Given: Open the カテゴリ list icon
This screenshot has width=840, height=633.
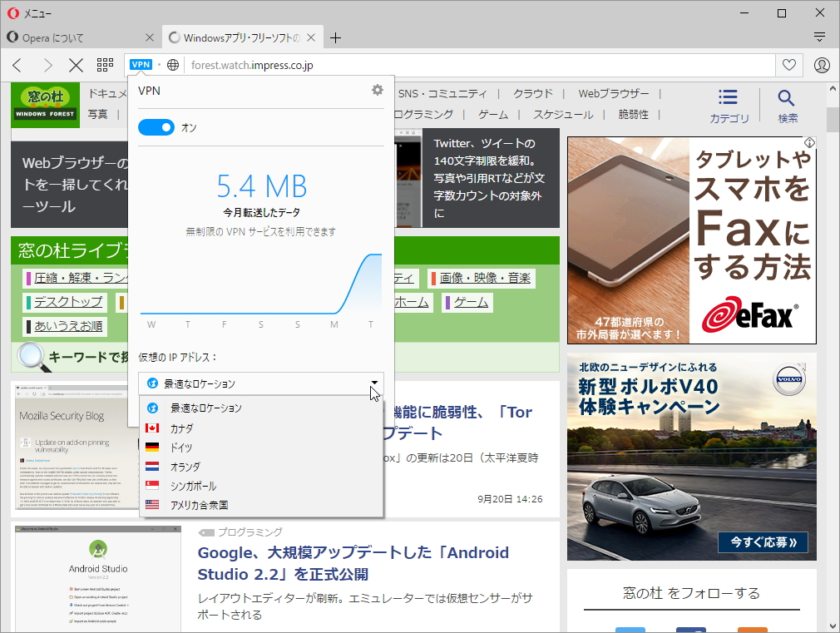Looking at the screenshot, I should click(729, 106).
